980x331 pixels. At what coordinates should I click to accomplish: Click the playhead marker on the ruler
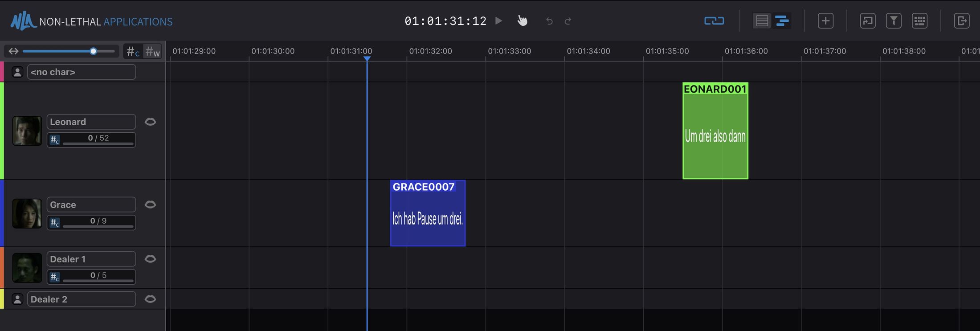click(367, 58)
